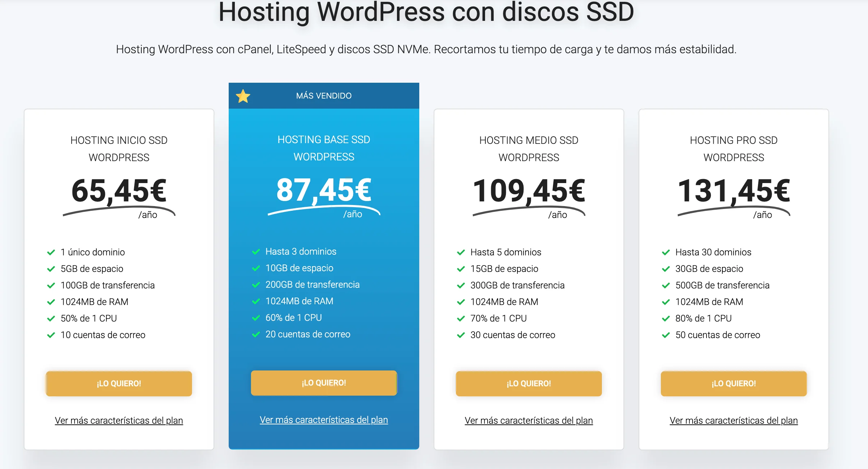Order the Hosting Medio SSD plan
The image size is (868, 469).
pyautogui.click(x=529, y=383)
